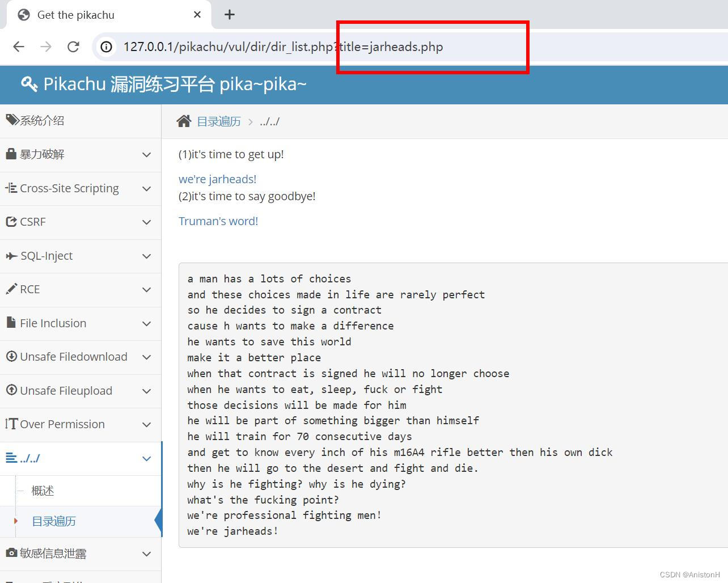This screenshot has width=728, height=583.
Task: Collapse the ../../ menu chevron
Action: tap(146, 459)
